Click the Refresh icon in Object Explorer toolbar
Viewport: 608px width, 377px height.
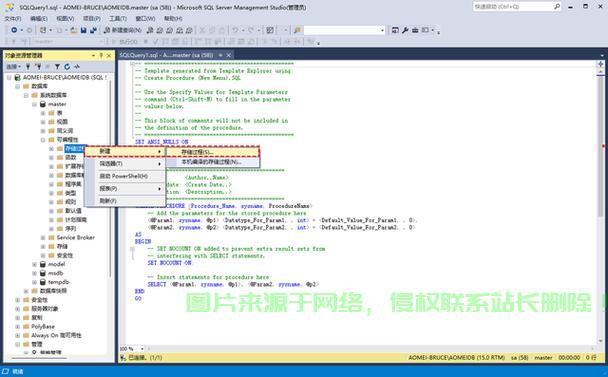click(67, 67)
